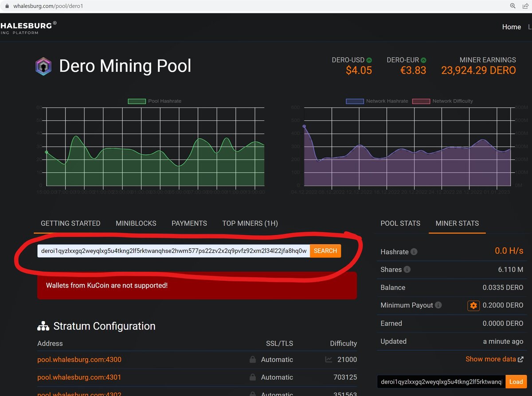Click the SSL/TLS column header
The image size is (532, 396).
(278, 343)
